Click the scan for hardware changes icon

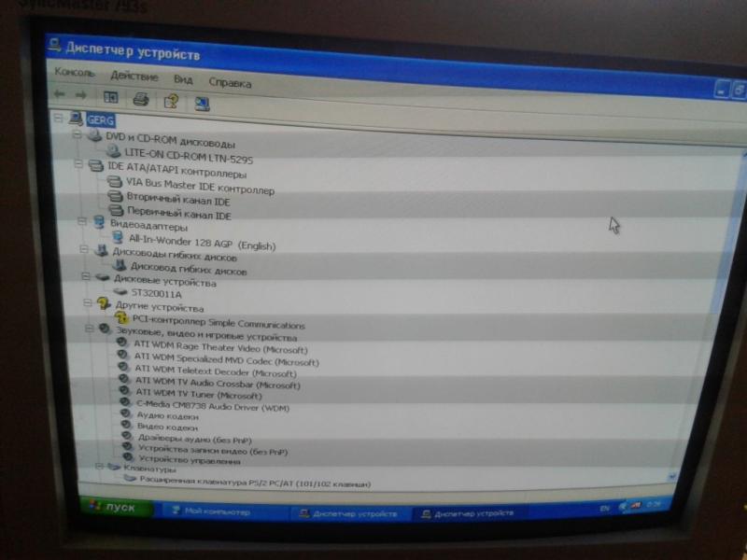[203, 104]
